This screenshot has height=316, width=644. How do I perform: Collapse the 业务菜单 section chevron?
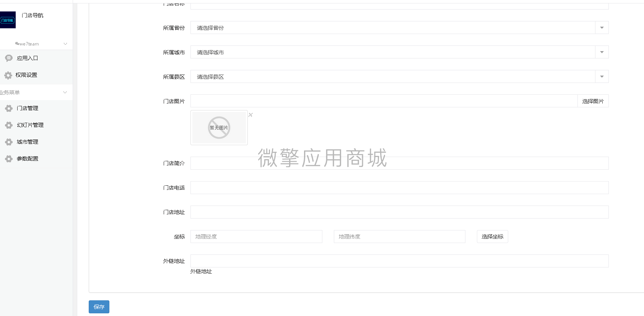coord(65,92)
